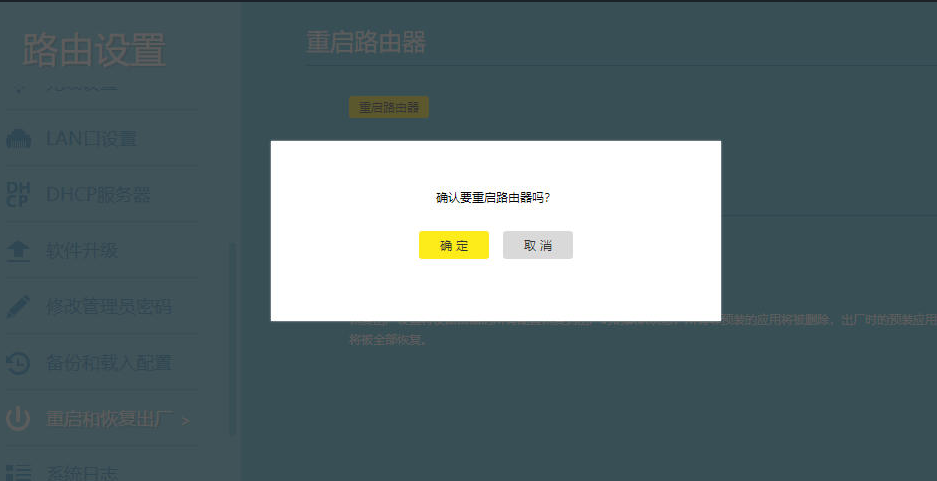Click the LAN port icon in the sidebar
The width and height of the screenshot is (937, 481).
tap(18, 139)
